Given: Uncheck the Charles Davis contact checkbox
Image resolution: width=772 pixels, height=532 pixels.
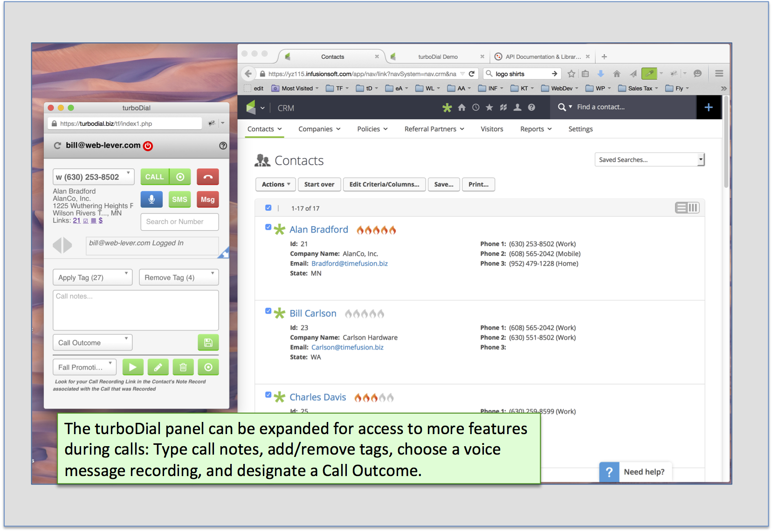Looking at the screenshot, I should [268, 394].
